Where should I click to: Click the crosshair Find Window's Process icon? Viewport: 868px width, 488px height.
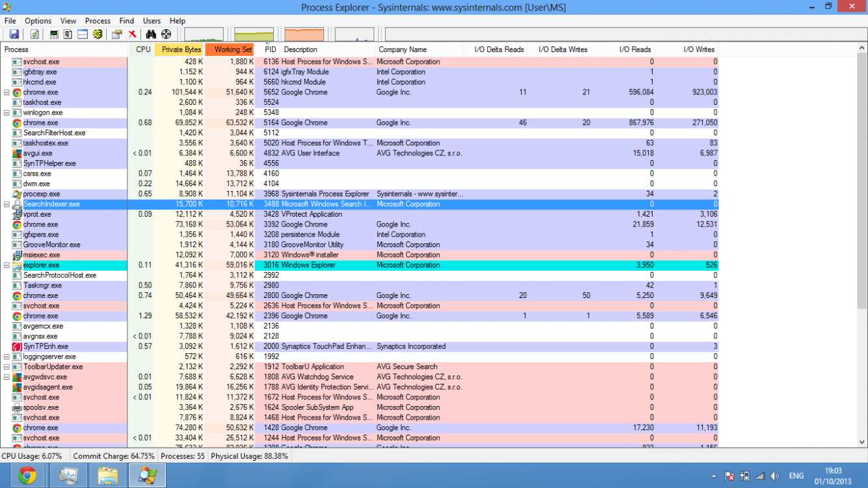(166, 34)
